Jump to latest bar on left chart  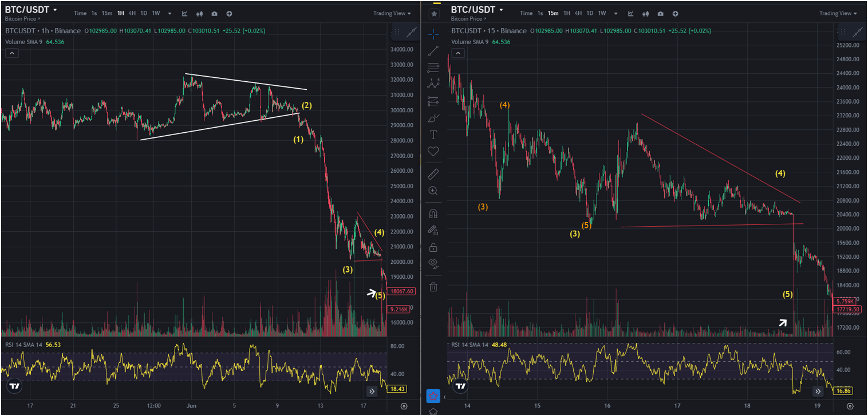pyautogui.click(x=372, y=392)
